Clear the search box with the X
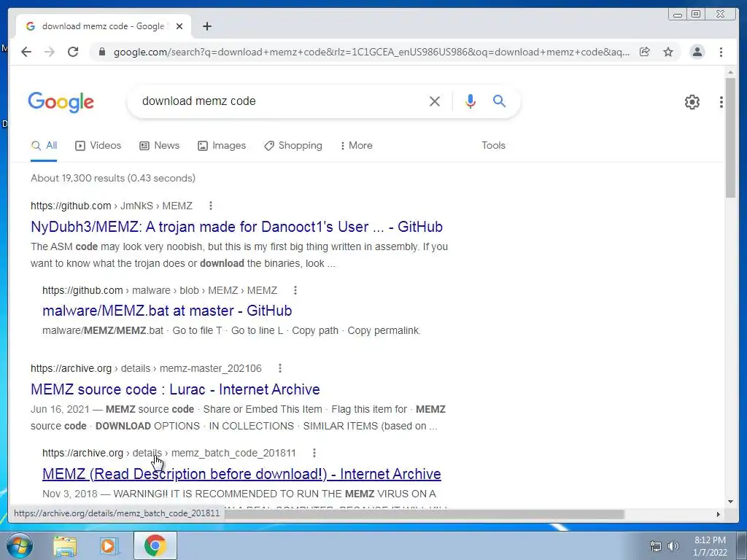The height and width of the screenshot is (560, 747). tap(435, 101)
